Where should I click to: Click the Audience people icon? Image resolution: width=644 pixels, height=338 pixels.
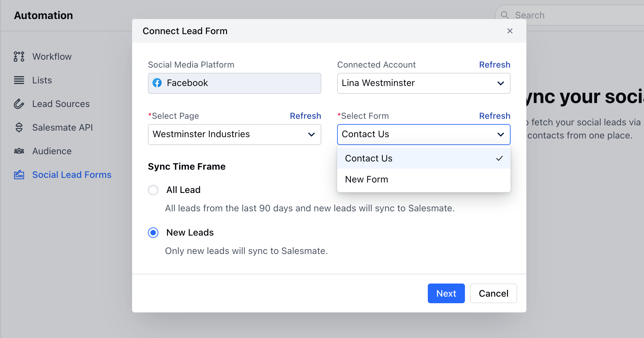coord(19,151)
